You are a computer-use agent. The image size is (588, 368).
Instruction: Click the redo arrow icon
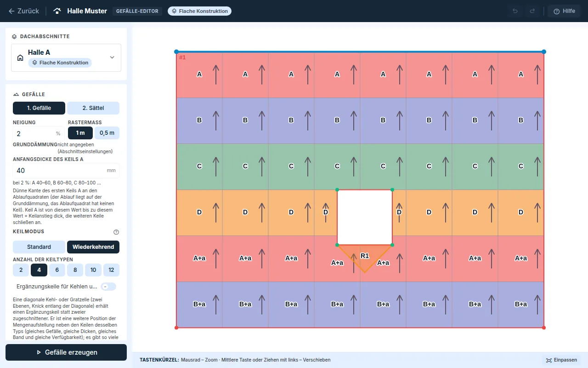(532, 11)
